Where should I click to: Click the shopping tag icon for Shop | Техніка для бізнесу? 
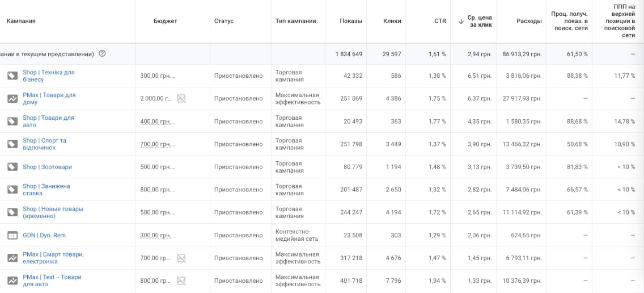[12, 76]
